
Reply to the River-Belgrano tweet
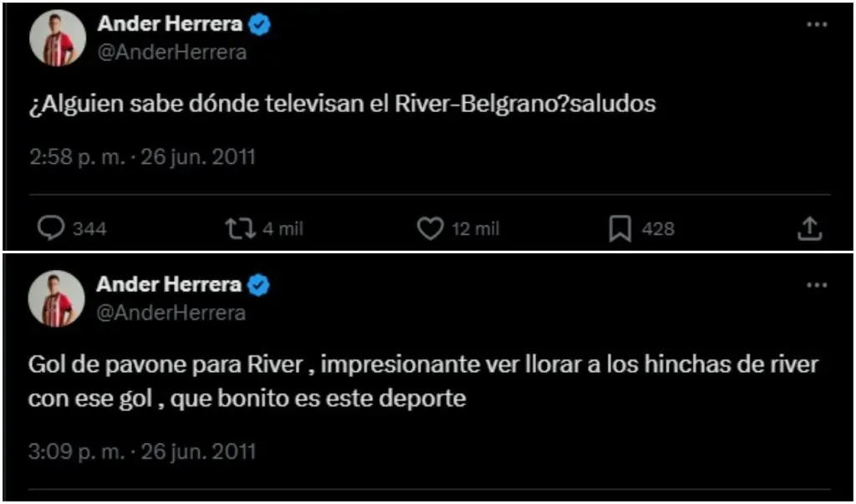click(x=52, y=228)
